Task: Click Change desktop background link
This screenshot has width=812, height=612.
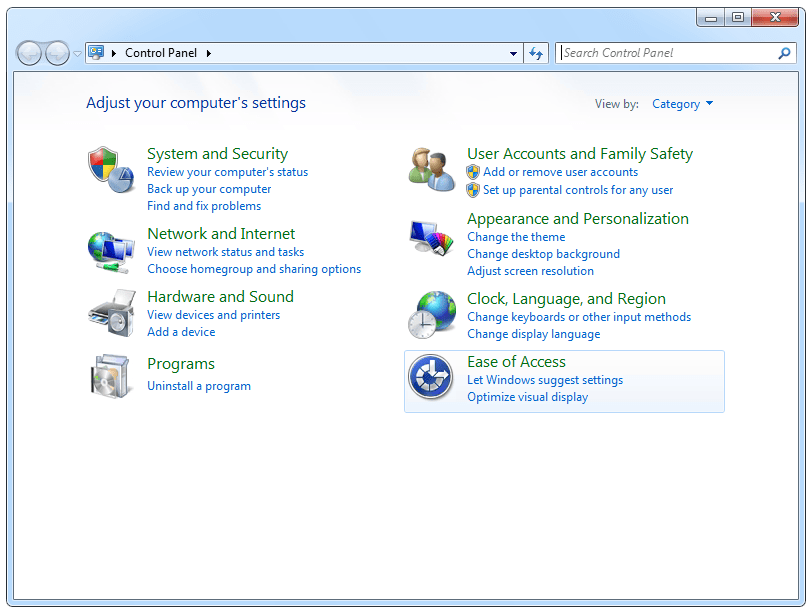Action: coord(543,254)
